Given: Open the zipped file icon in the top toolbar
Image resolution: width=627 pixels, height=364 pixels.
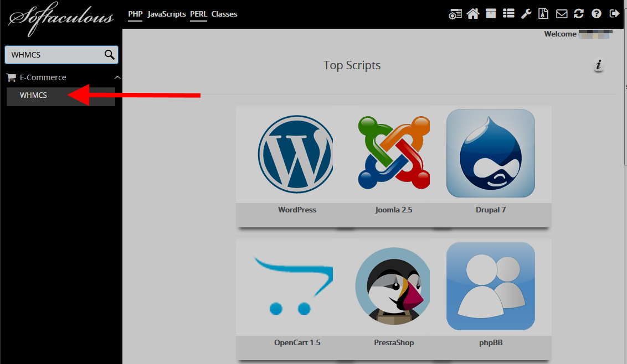Looking at the screenshot, I should (544, 14).
